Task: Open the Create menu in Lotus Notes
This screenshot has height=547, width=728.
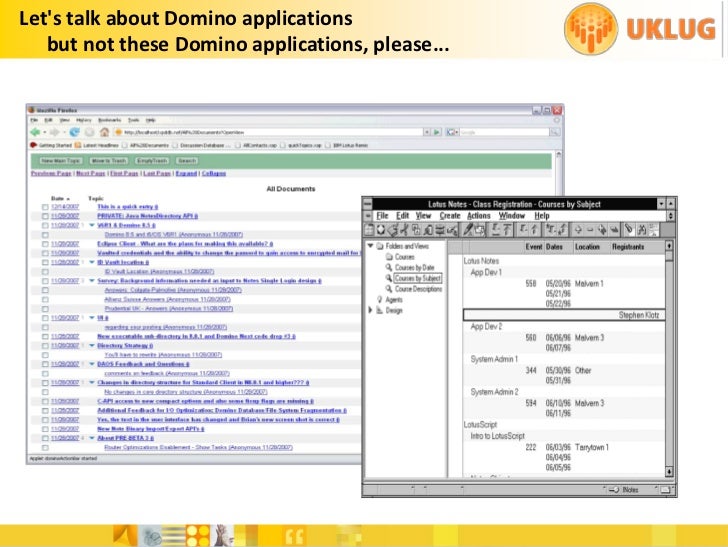Action: click(450, 215)
